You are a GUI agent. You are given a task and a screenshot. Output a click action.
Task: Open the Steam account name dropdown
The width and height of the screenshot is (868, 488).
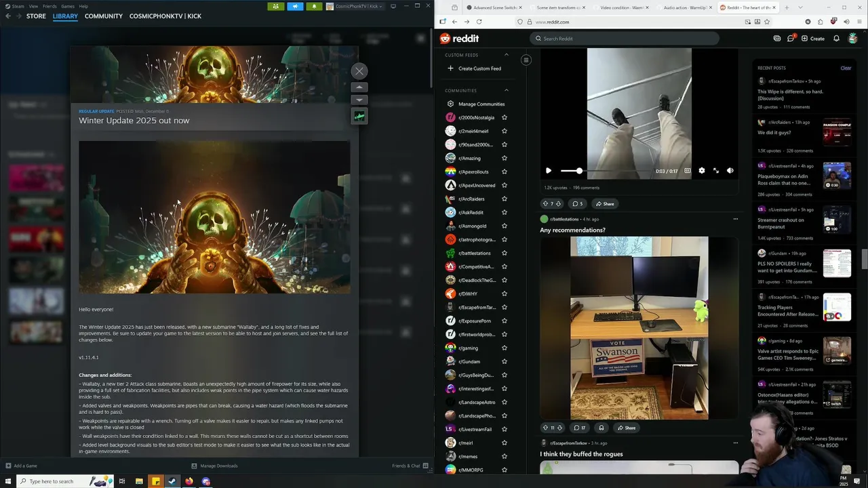coord(355,6)
